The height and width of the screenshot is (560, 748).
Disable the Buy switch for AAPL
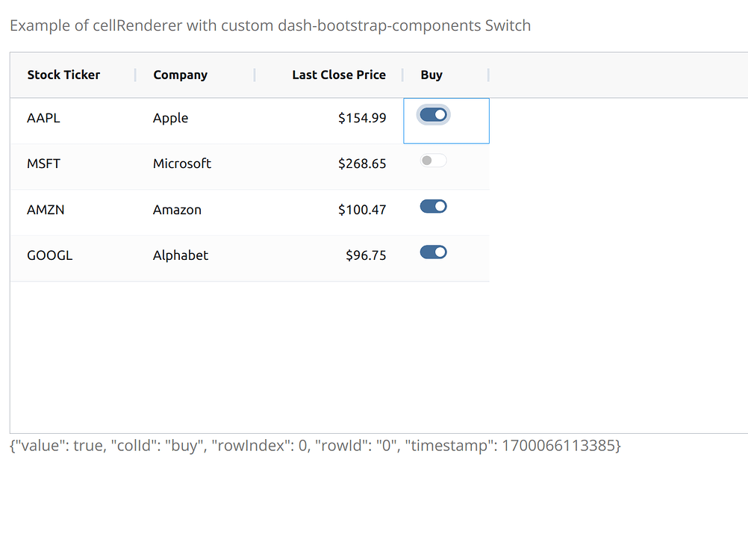coord(433,114)
